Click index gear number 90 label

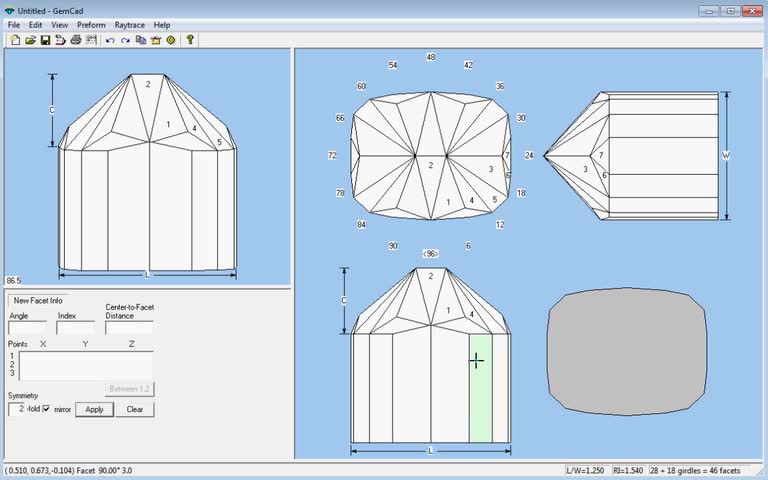393,246
